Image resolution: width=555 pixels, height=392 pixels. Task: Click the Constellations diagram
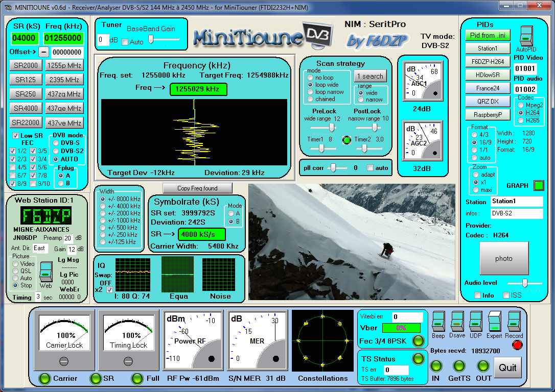[x=322, y=341]
